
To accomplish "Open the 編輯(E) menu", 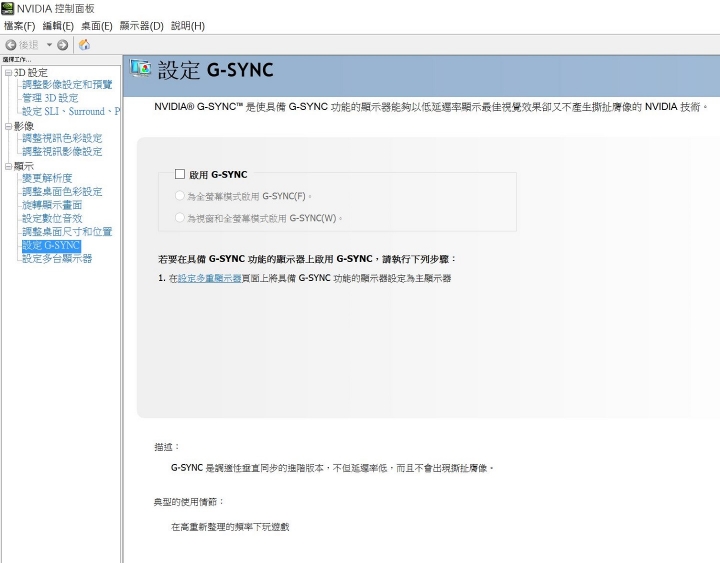I will (58, 26).
